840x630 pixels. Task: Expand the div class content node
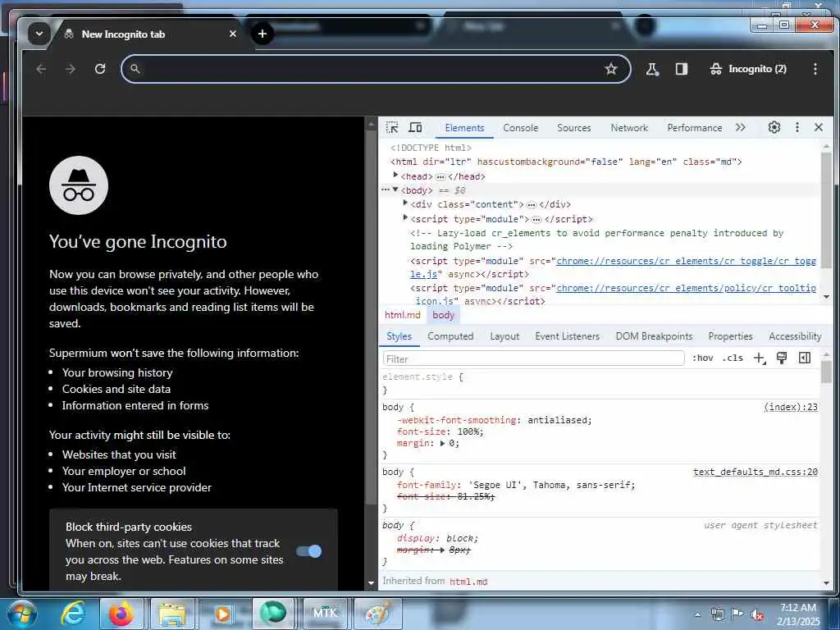405,203
